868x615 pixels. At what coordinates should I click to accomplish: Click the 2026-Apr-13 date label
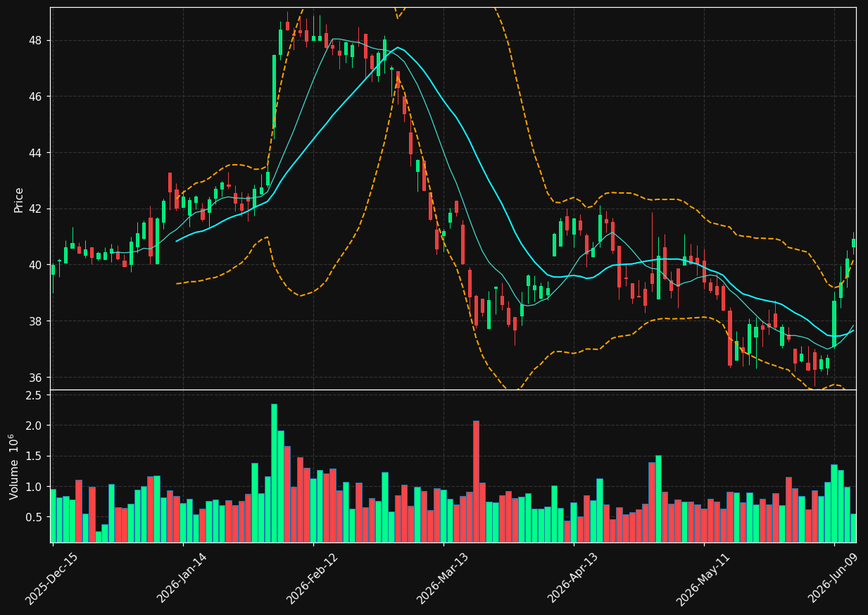click(573, 578)
